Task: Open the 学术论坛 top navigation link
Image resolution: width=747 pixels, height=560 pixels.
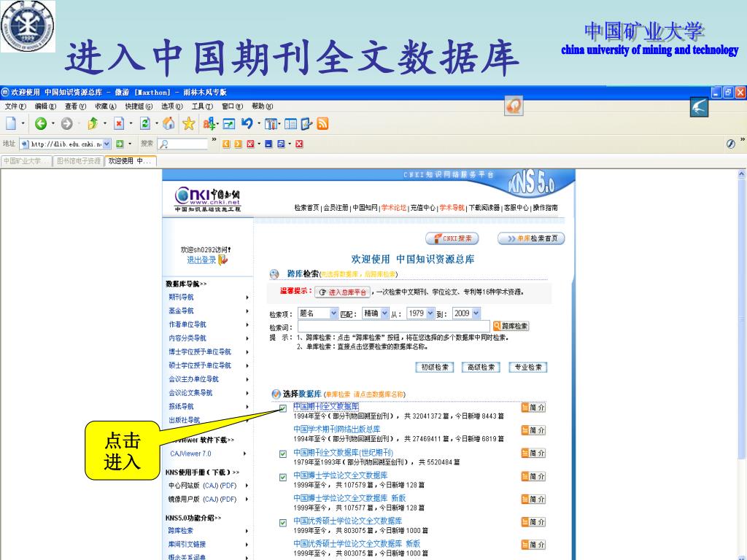Action: coord(393,208)
